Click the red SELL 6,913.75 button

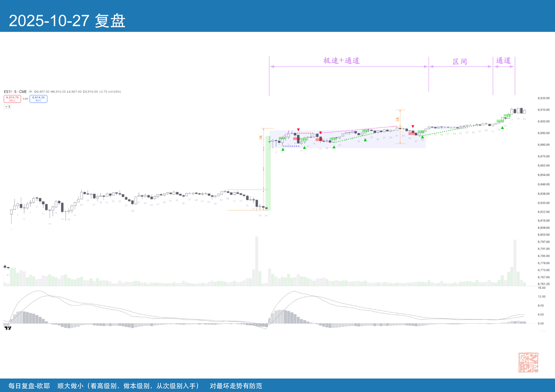12,99
